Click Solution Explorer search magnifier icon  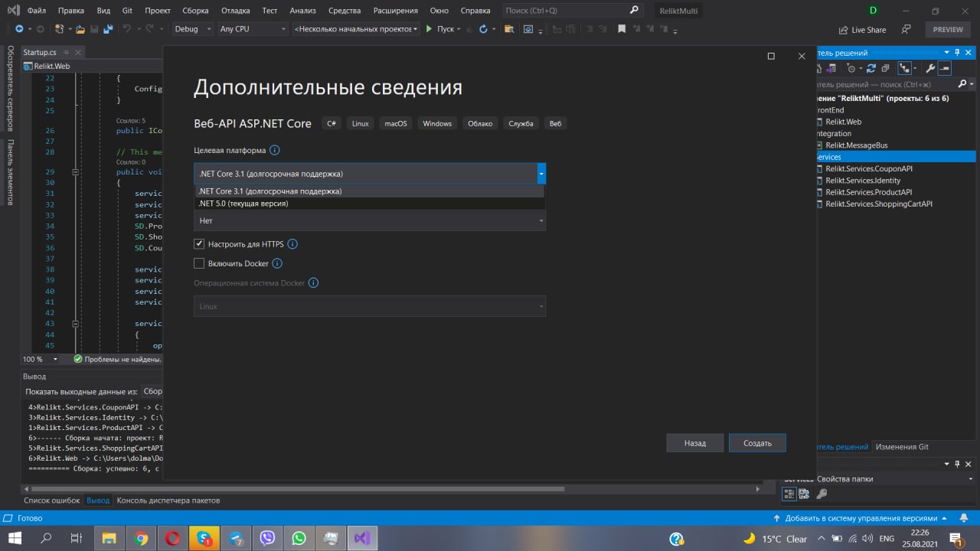point(962,84)
